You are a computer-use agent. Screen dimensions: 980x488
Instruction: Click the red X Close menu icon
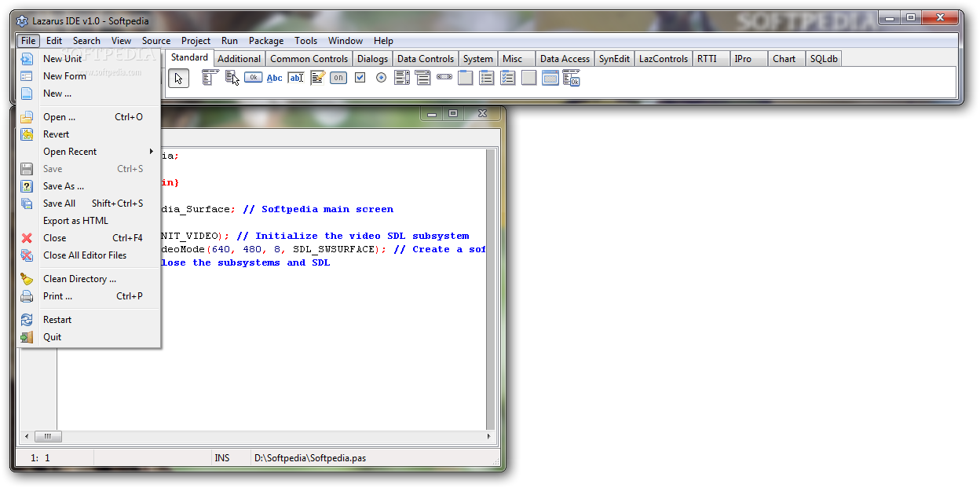[27, 238]
